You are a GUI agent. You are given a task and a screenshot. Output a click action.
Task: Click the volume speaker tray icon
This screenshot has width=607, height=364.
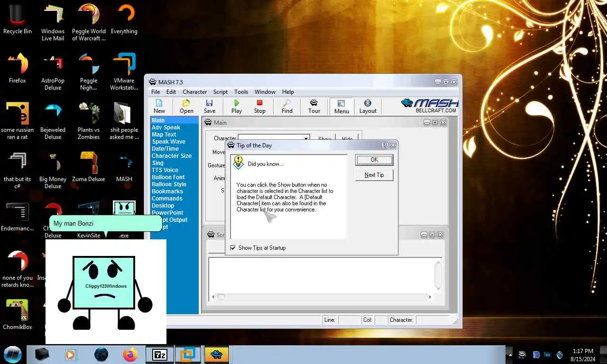pos(560,355)
